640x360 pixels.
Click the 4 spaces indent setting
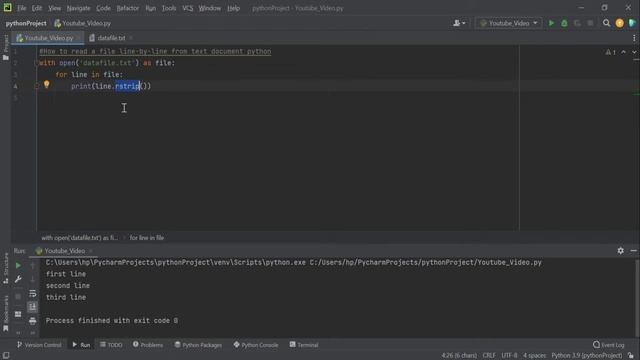point(534,356)
